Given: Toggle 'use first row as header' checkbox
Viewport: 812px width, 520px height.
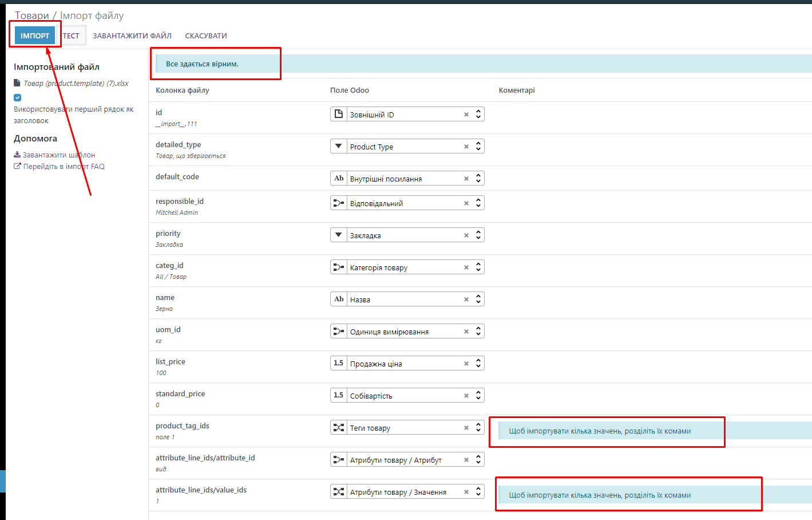Looking at the screenshot, I should point(18,97).
